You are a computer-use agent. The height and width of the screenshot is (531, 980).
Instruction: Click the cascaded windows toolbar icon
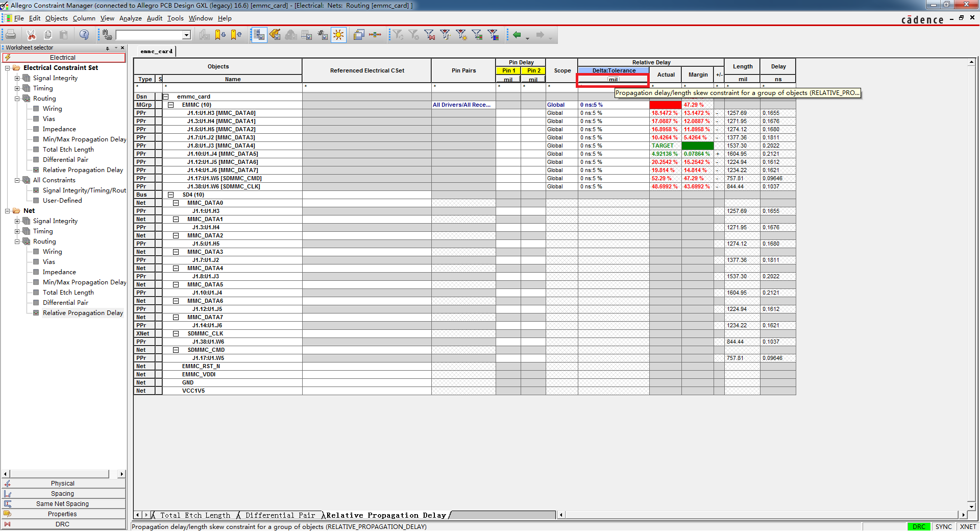359,35
